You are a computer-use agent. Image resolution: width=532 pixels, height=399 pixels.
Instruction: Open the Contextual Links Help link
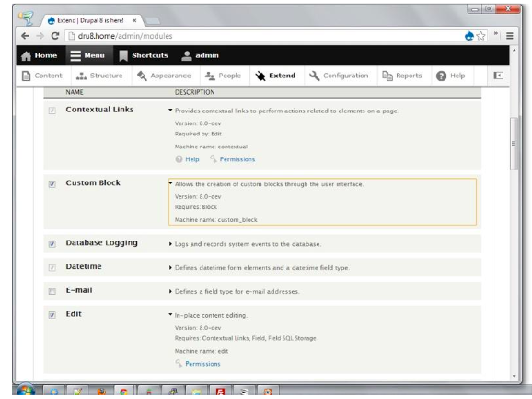pyautogui.click(x=192, y=159)
